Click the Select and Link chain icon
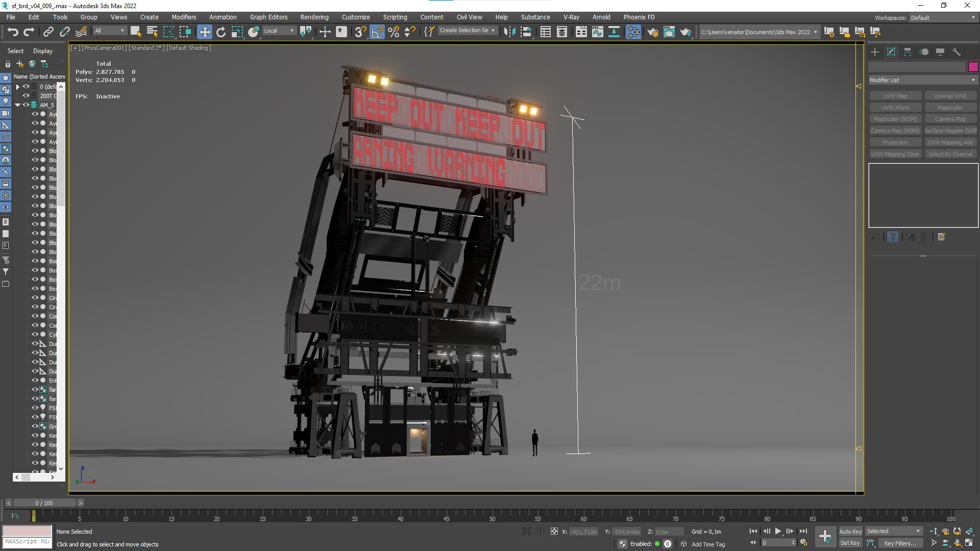The image size is (980, 551). (48, 32)
